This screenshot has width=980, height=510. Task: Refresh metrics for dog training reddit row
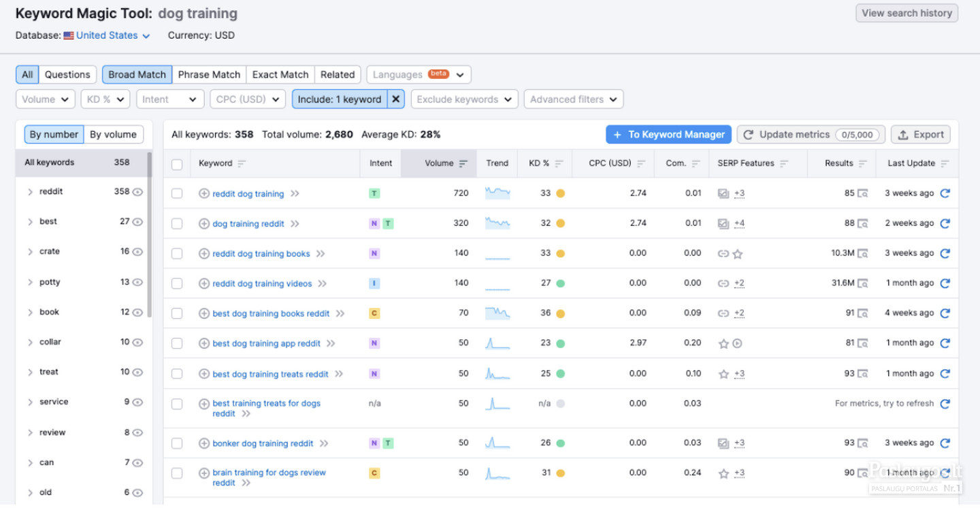pyautogui.click(x=945, y=223)
